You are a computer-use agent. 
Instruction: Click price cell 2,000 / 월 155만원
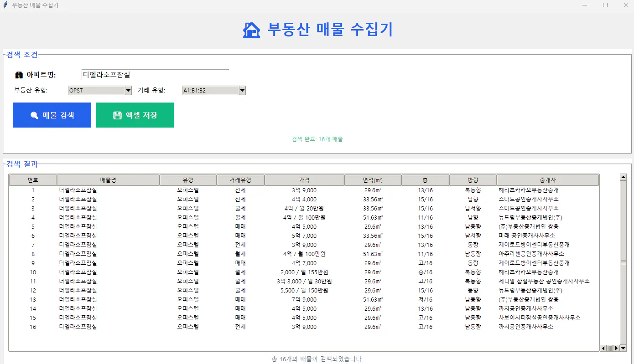304,272
